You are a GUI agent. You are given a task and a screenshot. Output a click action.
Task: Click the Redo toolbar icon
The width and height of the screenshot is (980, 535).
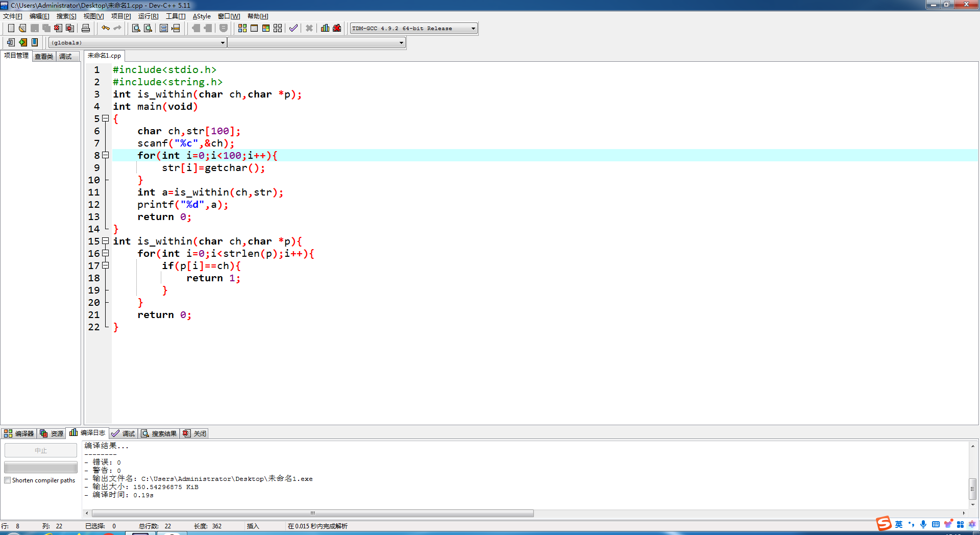point(117,28)
